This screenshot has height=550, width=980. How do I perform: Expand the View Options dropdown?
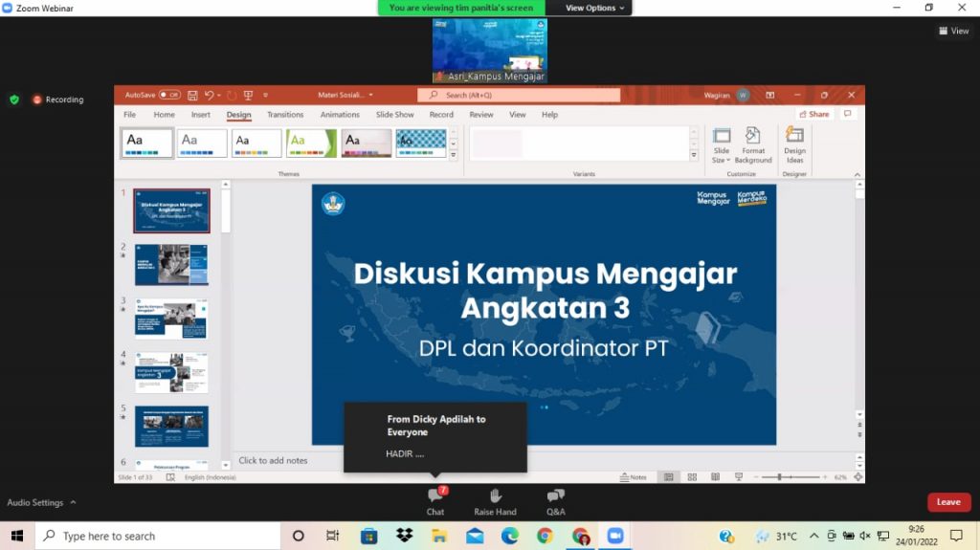pyautogui.click(x=594, y=8)
